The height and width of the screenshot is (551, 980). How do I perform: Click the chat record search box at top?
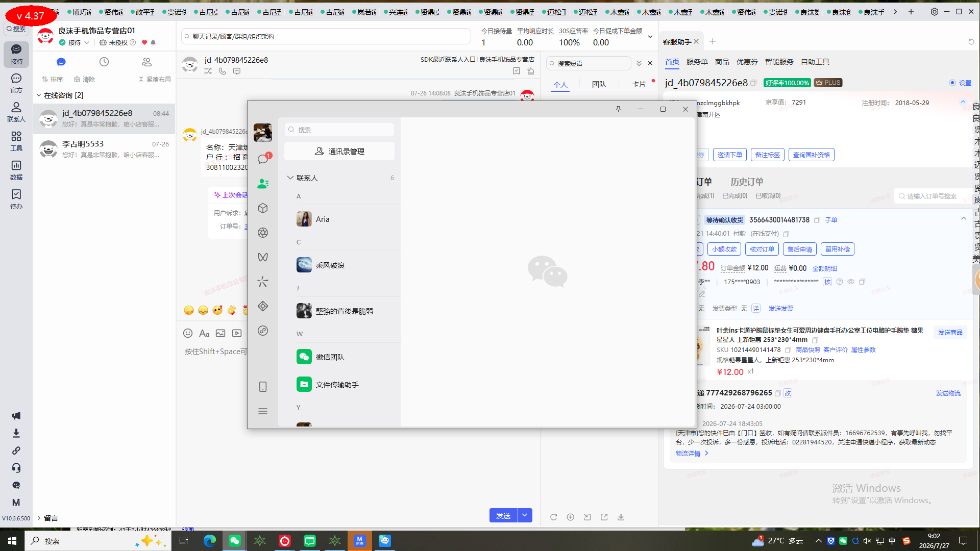click(326, 36)
